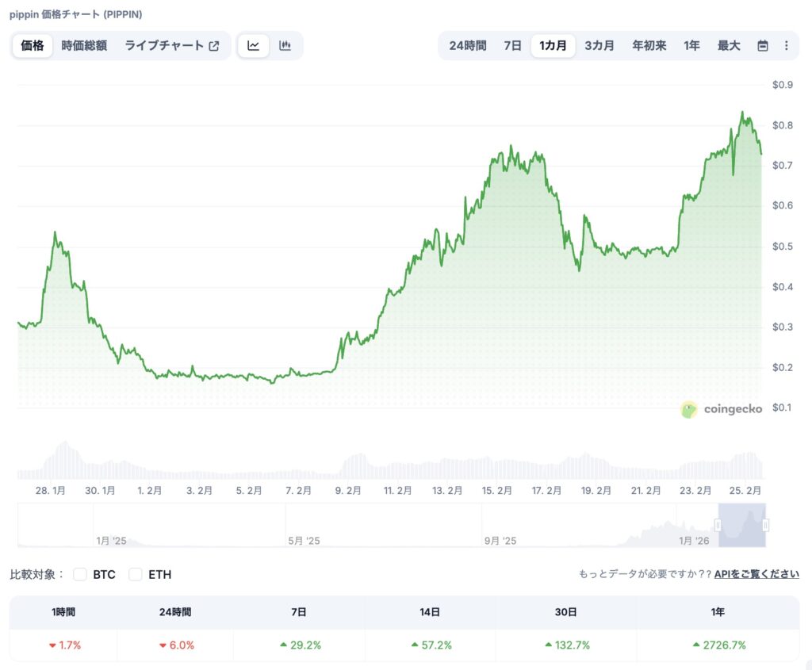Select the 24時間 time range
Screen dimensions: 812x670
click(x=468, y=46)
